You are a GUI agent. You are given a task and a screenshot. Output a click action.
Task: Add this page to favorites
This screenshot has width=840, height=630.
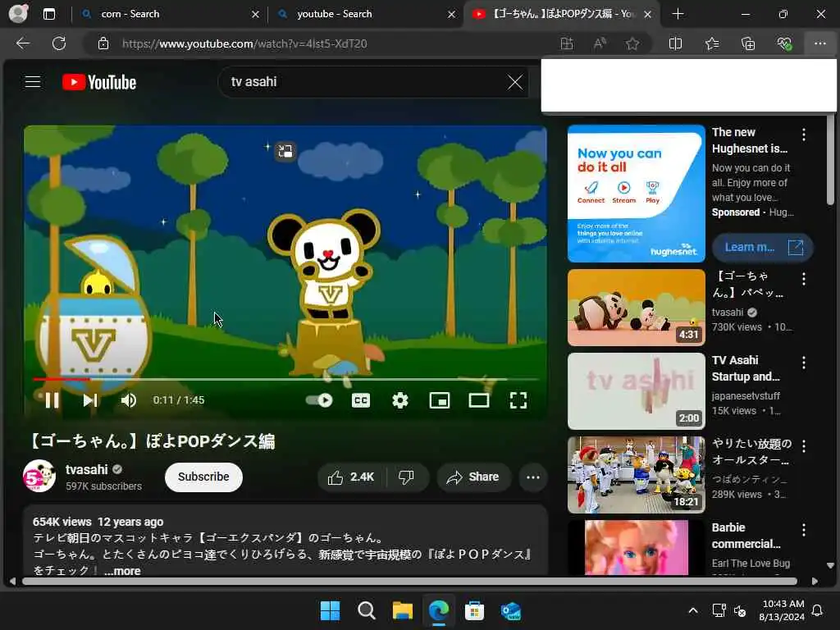tap(632, 43)
